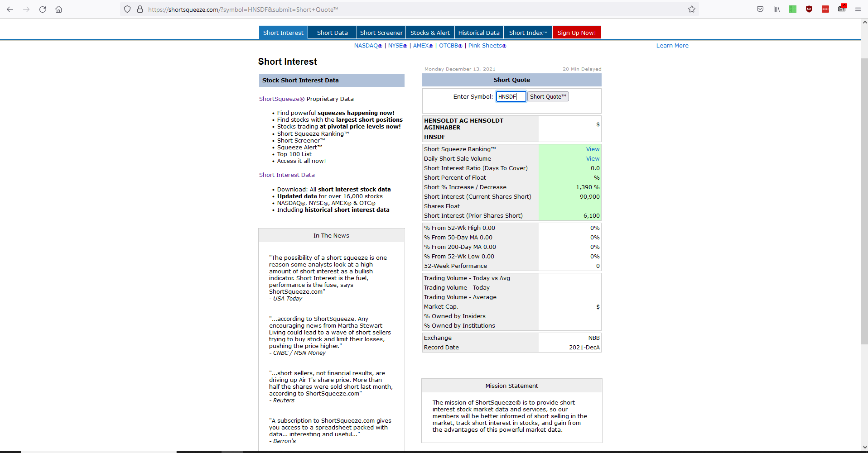
Task: Open the NYSE exchange link
Action: [x=397, y=46]
